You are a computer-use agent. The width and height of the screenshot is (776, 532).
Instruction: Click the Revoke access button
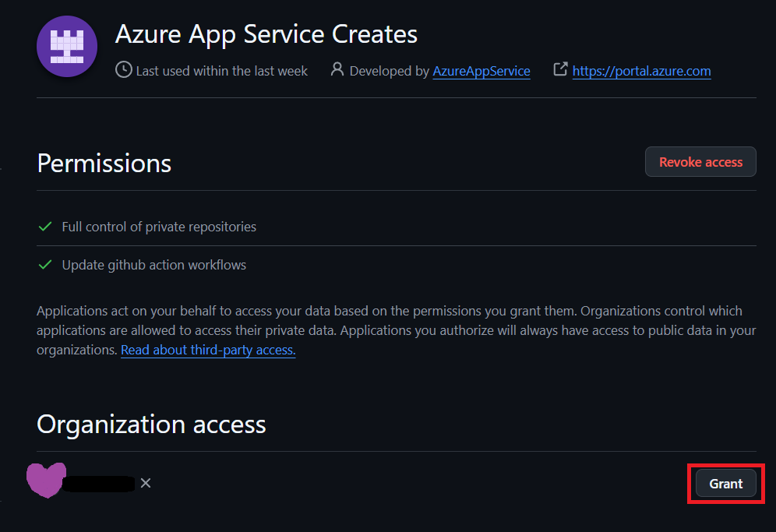pos(700,162)
